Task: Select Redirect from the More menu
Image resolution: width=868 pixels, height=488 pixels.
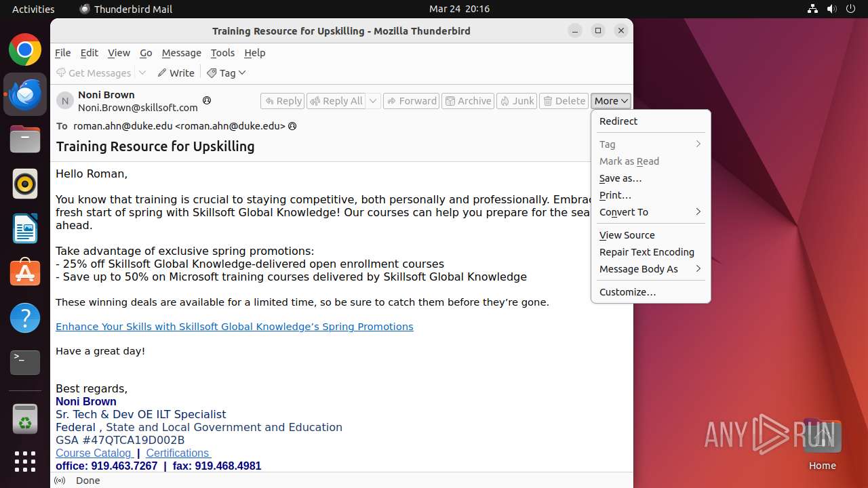Action: 650,121
